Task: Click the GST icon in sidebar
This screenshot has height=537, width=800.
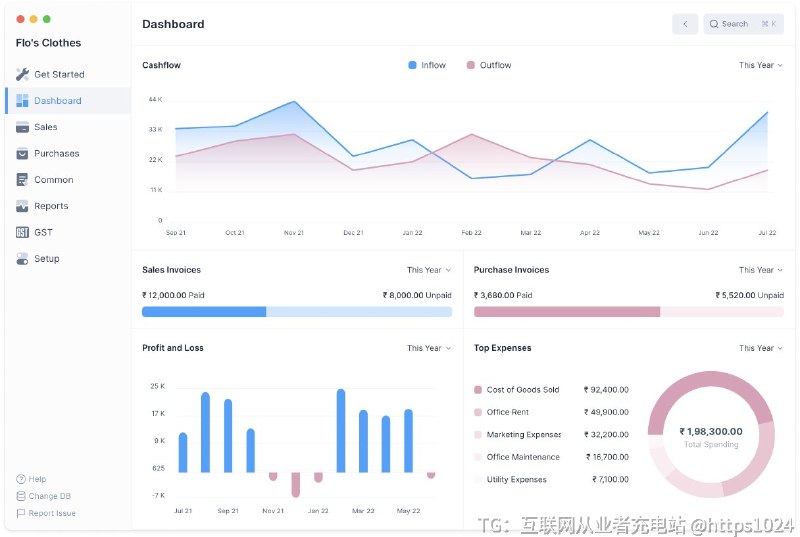Action: 22,232
